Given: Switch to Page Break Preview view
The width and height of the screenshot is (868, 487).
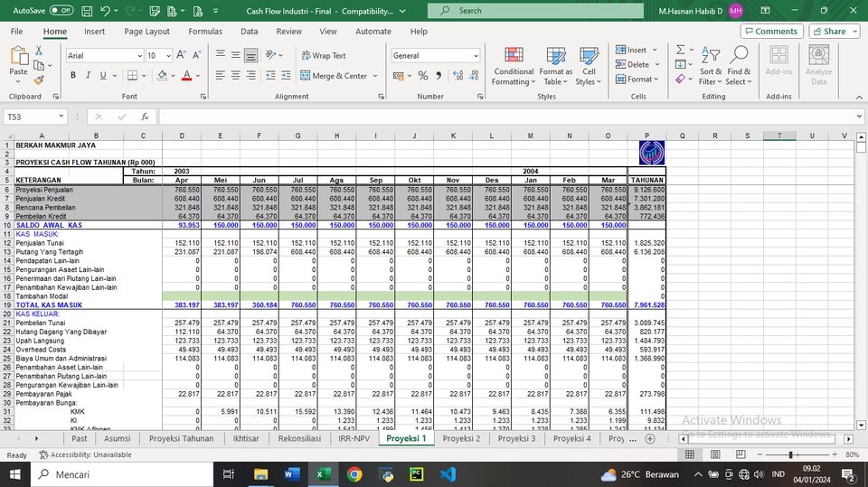Looking at the screenshot, I should click(x=741, y=454).
